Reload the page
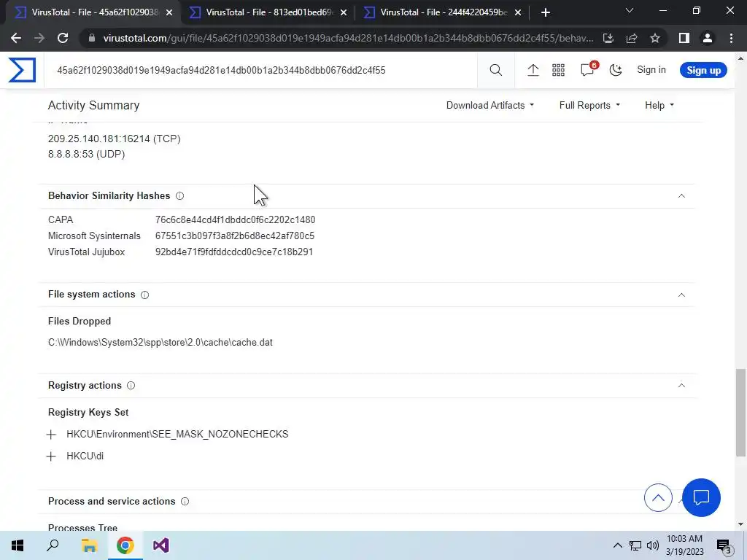Image resolution: width=747 pixels, height=560 pixels. (x=63, y=38)
